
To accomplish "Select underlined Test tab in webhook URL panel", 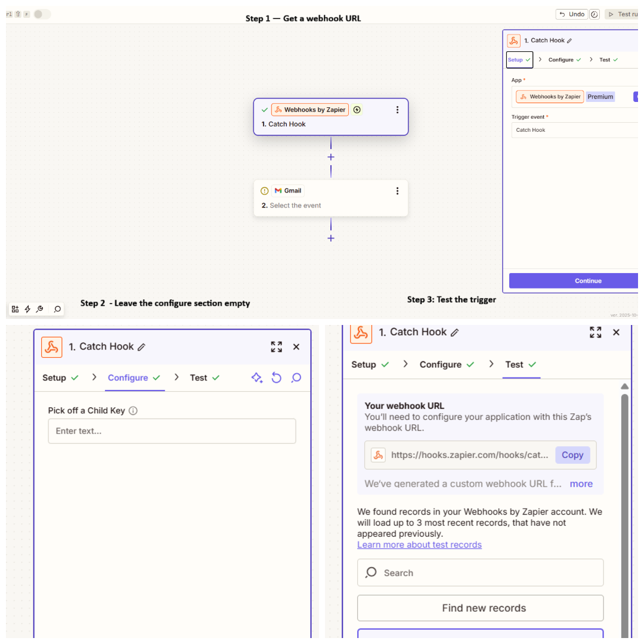I will pos(521,364).
